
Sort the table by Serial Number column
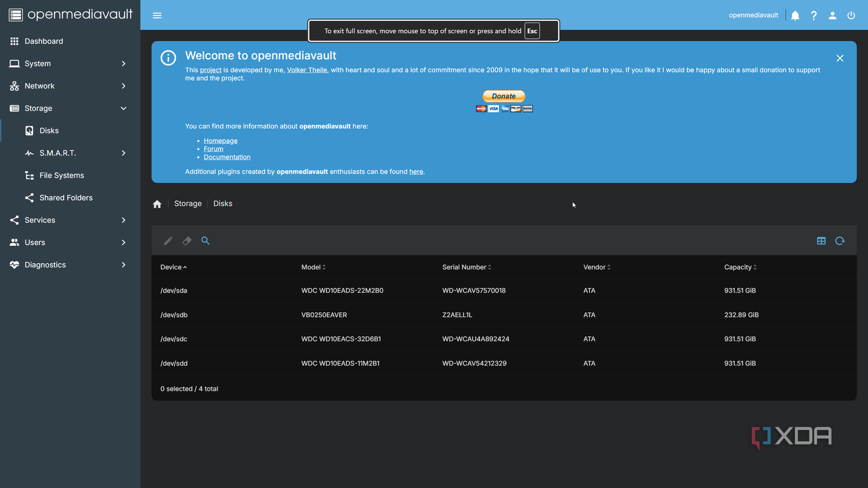(x=467, y=267)
